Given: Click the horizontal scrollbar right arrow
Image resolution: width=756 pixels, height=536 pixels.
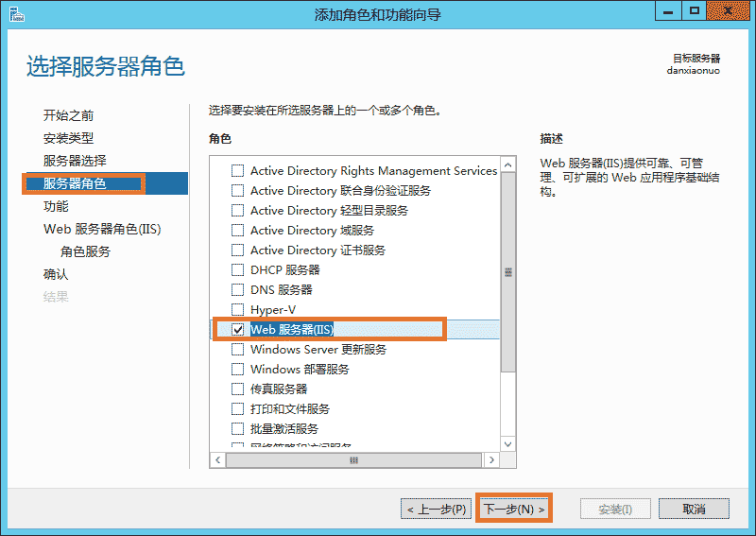Looking at the screenshot, I should coord(490,459).
